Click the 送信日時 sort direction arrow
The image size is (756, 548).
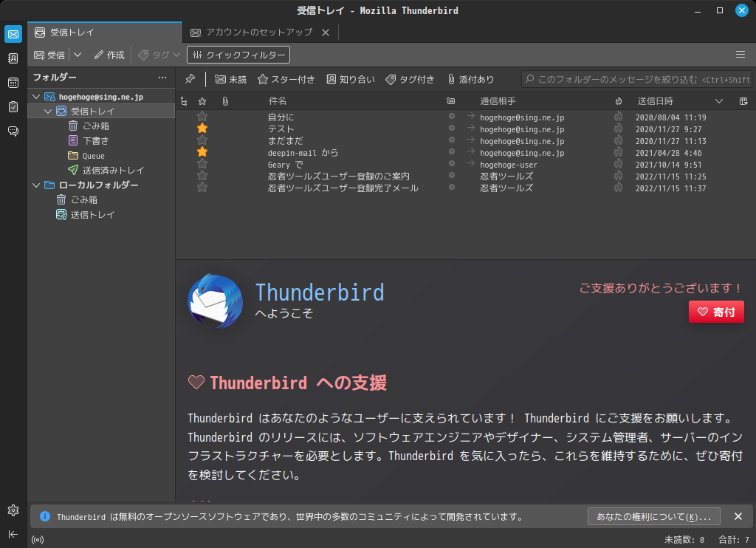click(719, 101)
